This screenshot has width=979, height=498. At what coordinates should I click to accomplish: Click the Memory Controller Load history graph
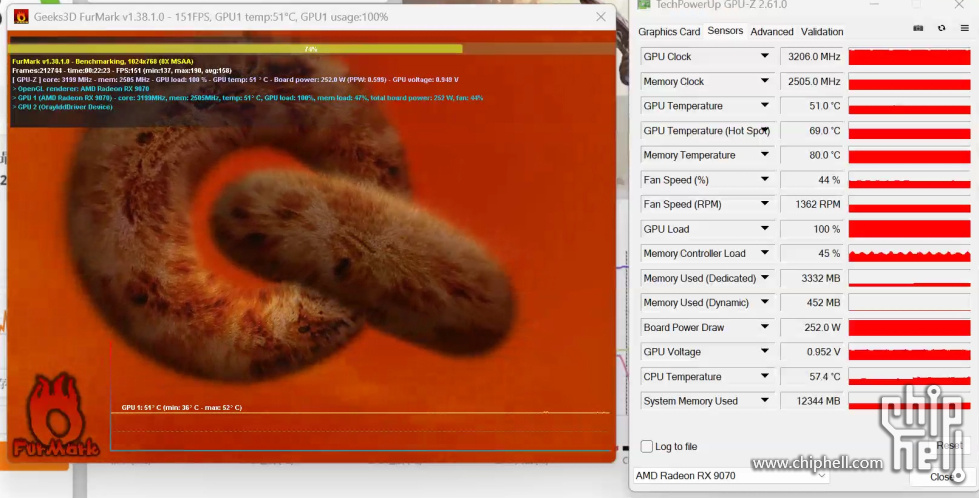[909, 253]
